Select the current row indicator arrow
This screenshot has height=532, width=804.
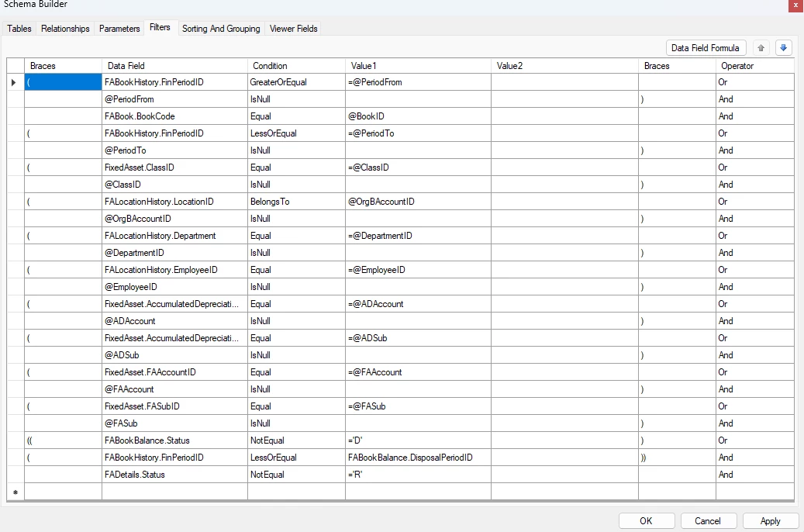tap(13, 82)
